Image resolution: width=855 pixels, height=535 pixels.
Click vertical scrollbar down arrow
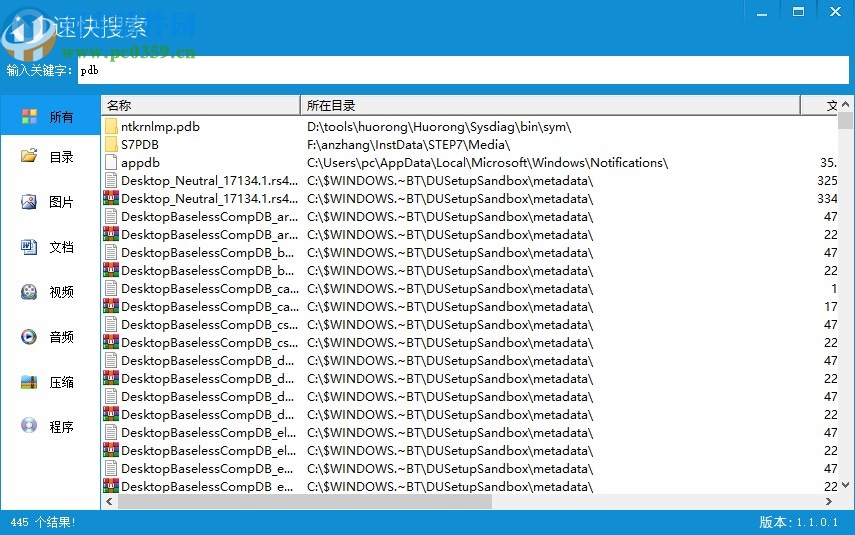point(845,485)
